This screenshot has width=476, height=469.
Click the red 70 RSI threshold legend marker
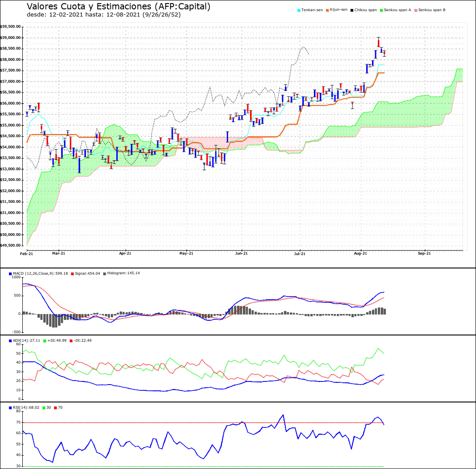pos(55,408)
